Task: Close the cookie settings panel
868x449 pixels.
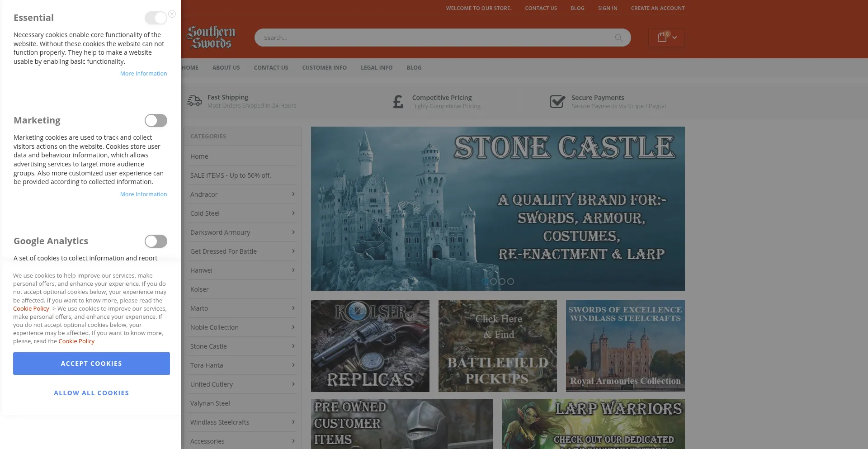Action: 172,14
